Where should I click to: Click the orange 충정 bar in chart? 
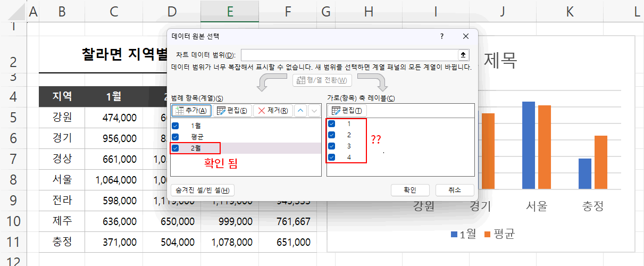(600, 162)
